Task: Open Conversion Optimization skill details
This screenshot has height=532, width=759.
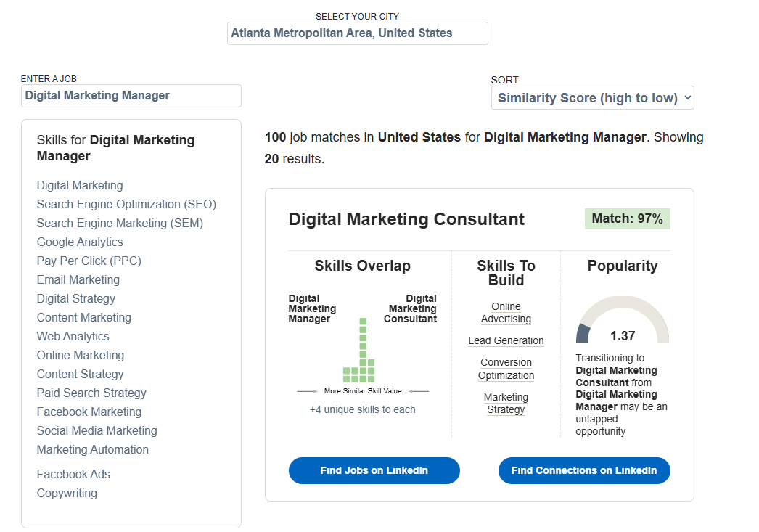Action: (506, 369)
